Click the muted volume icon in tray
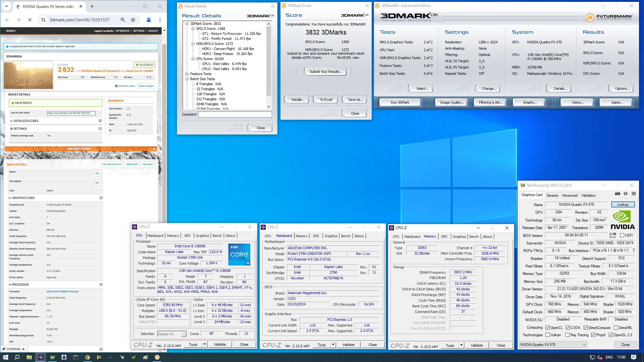The image size is (644, 362). [600, 357]
